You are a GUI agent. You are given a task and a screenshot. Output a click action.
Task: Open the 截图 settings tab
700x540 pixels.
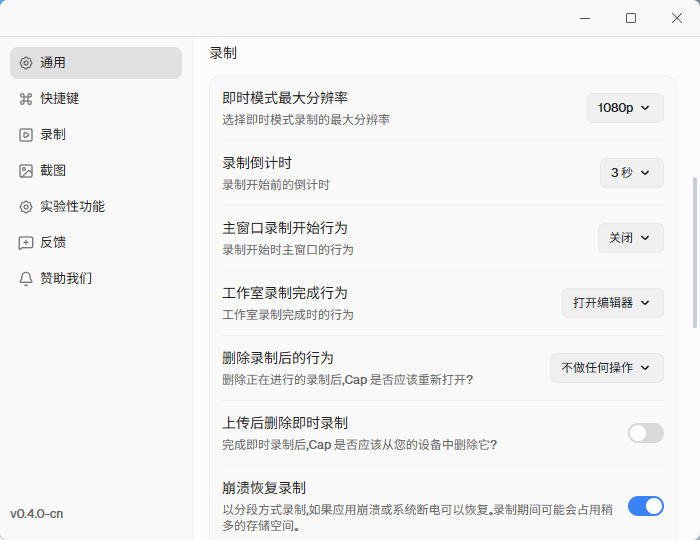click(x=96, y=171)
